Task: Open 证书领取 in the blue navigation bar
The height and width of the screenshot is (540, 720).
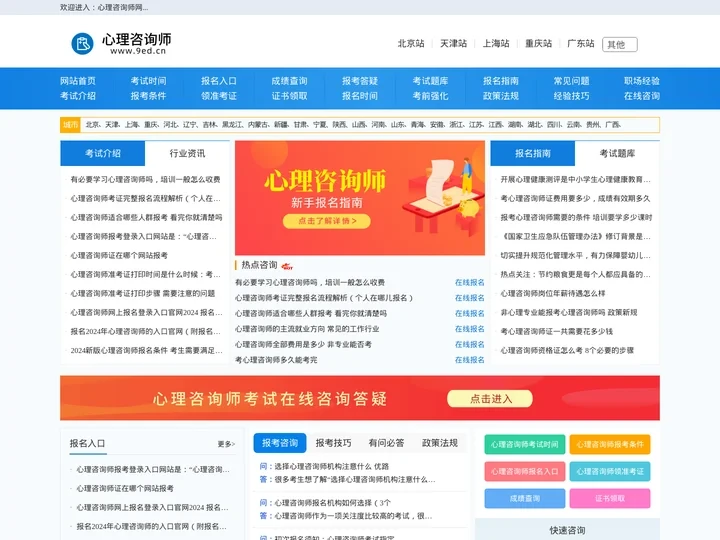Action: click(x=289, y=96)
